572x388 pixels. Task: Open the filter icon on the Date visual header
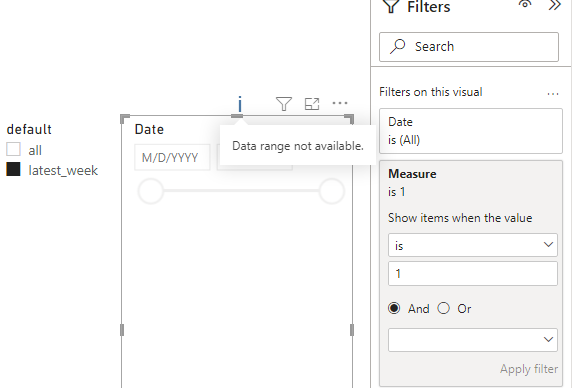pyautogui.click(x=284, y=104)
